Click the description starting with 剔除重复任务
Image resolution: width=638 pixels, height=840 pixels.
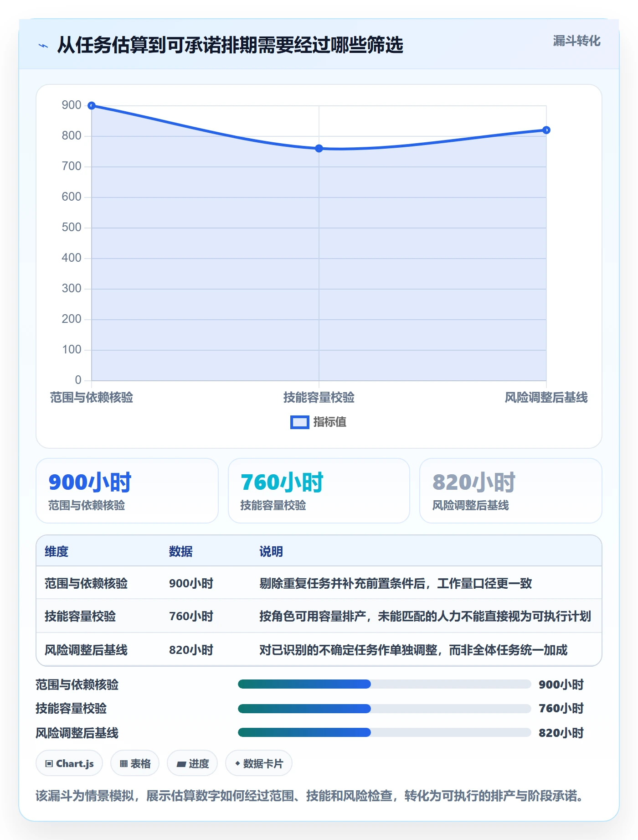pos(396,583)
